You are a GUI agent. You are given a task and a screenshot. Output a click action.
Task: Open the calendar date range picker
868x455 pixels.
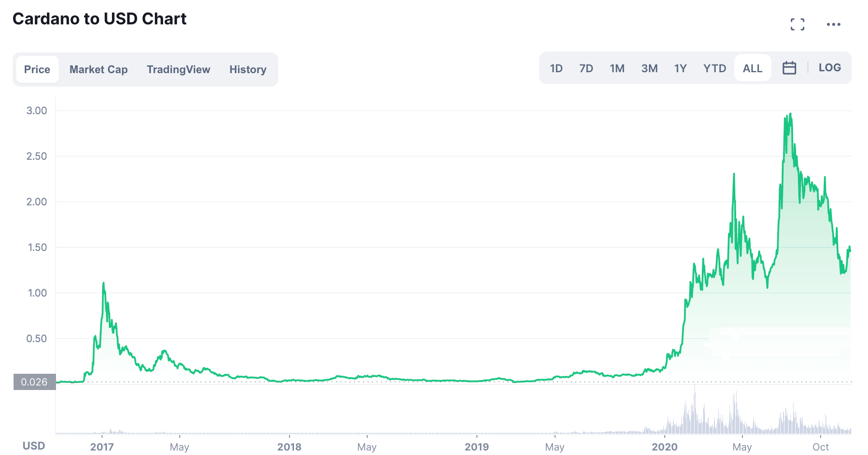tap(789, 68)
